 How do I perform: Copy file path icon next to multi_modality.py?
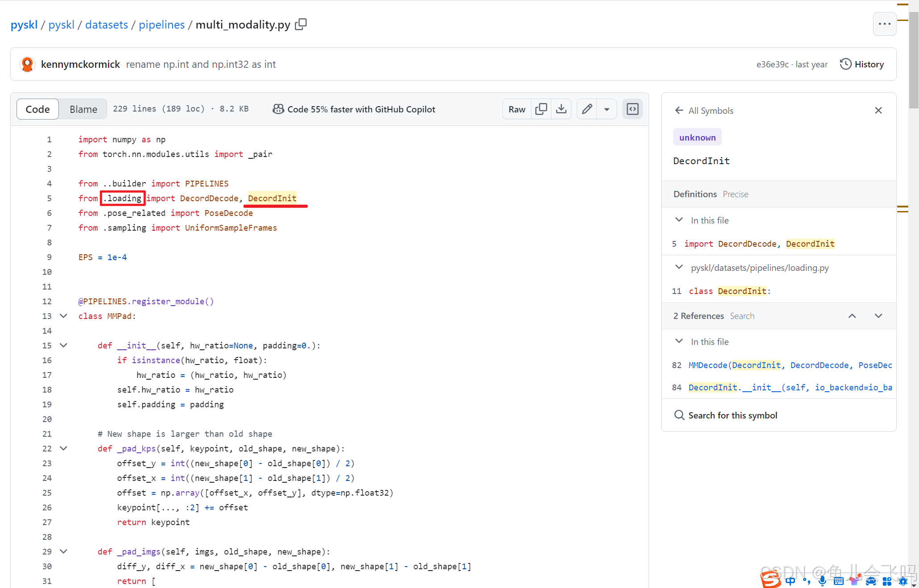point(301,24)
